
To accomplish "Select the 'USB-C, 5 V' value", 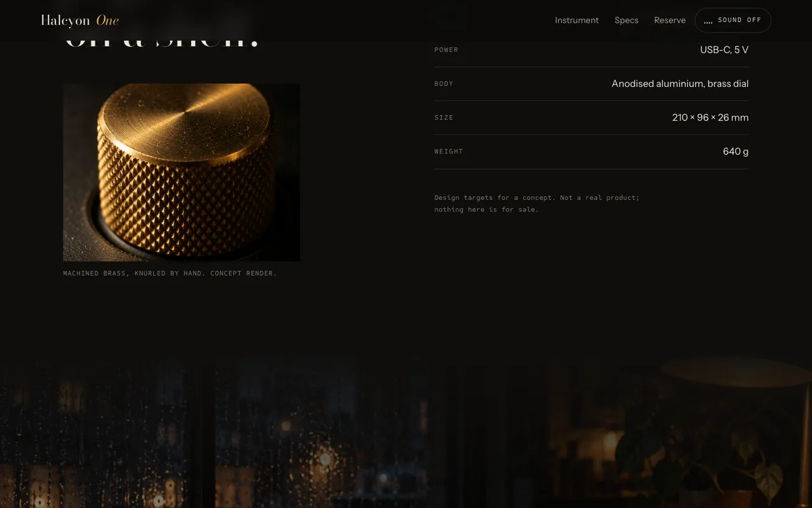I will click(x=724, y=50).
